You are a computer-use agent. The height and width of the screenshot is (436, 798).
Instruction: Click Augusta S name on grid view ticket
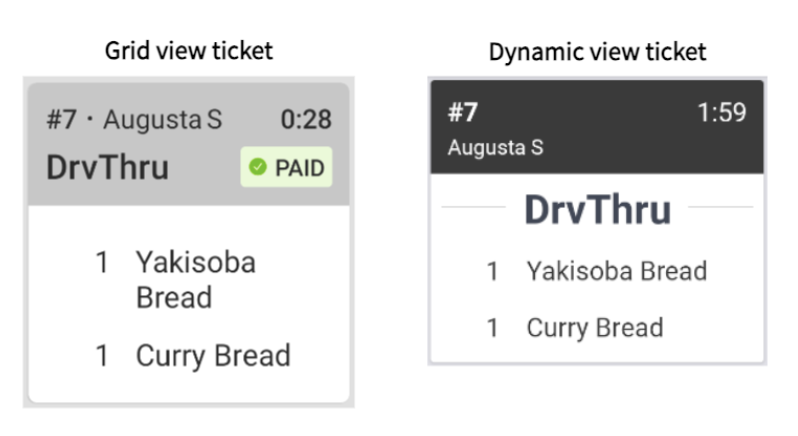(163, 121)
